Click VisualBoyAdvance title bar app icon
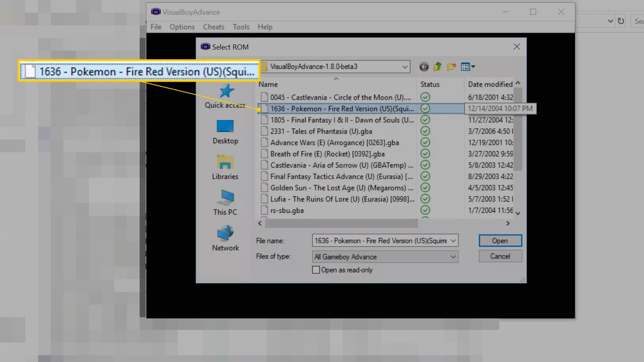The image size is (644, 362). point(156,12)
